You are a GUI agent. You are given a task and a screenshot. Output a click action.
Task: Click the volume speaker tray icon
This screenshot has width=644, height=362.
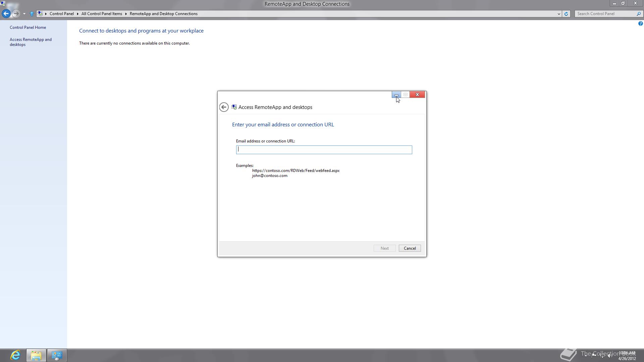pyautogui.click(x=610, y=356)
